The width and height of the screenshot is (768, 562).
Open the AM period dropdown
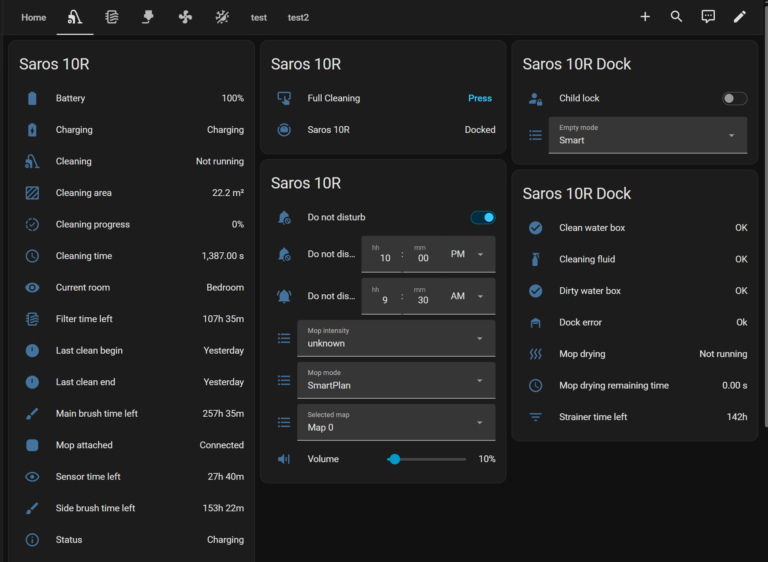(467, 296)
